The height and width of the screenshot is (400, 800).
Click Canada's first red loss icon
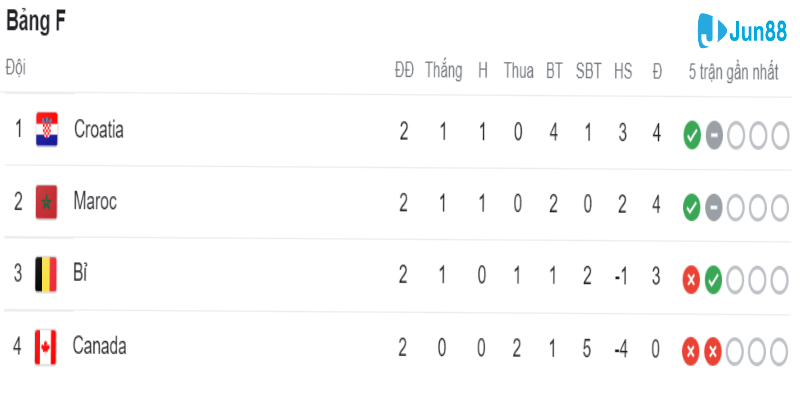click(691, 351)
